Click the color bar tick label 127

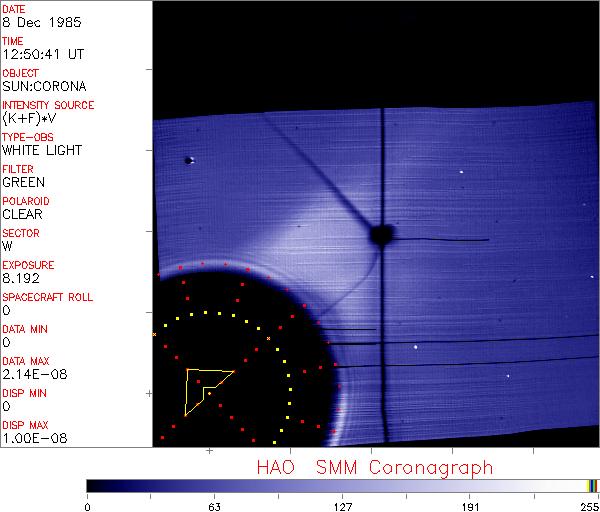pyautogui.click(x=342, y=507)
